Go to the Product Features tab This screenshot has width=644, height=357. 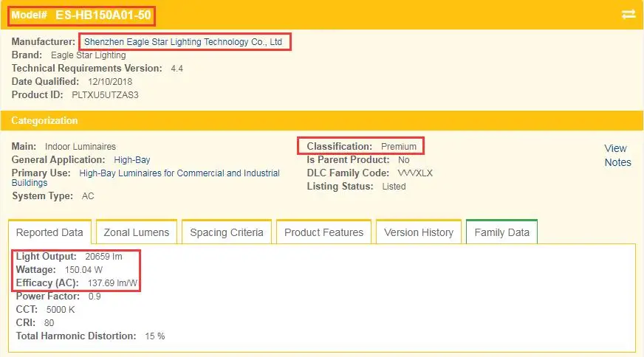pyautogui.click(x=323, y=232)
